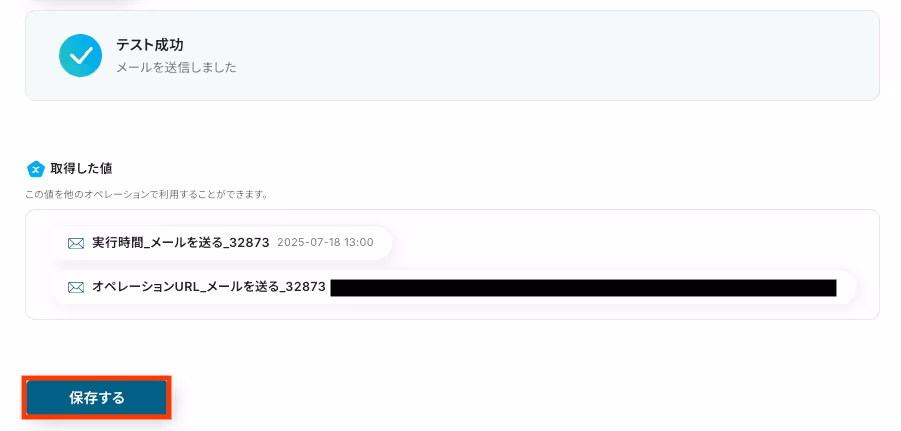Click the description text below 取得した値

pyautogui.click(x=147, y=195)
